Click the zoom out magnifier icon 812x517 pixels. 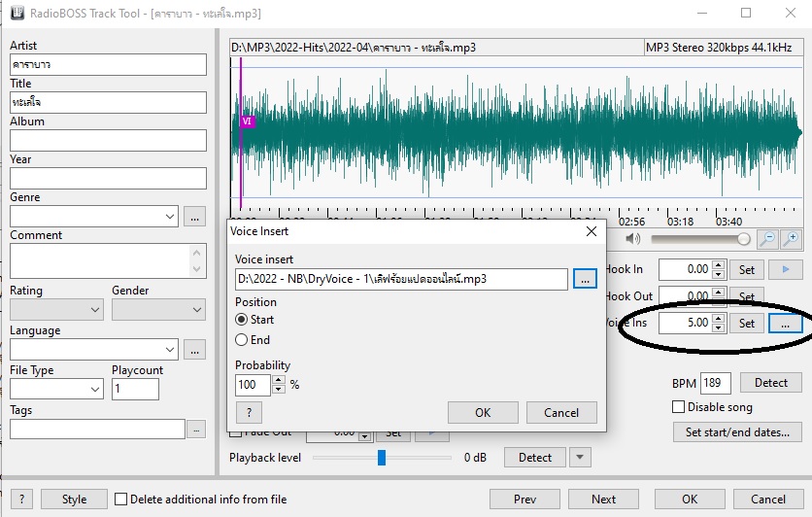pyautogui.click(x=766, y=239)
